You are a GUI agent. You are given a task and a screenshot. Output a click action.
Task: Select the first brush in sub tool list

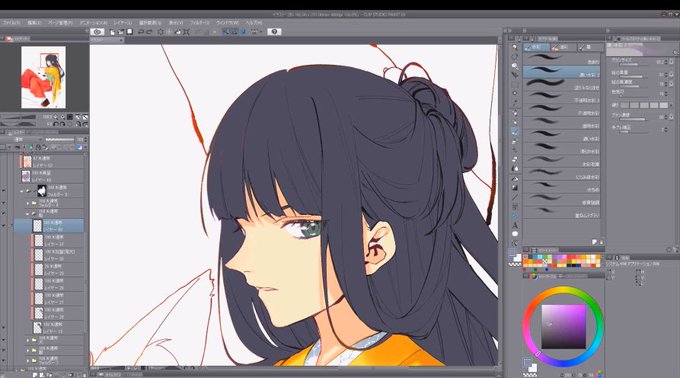click(562, 59)
